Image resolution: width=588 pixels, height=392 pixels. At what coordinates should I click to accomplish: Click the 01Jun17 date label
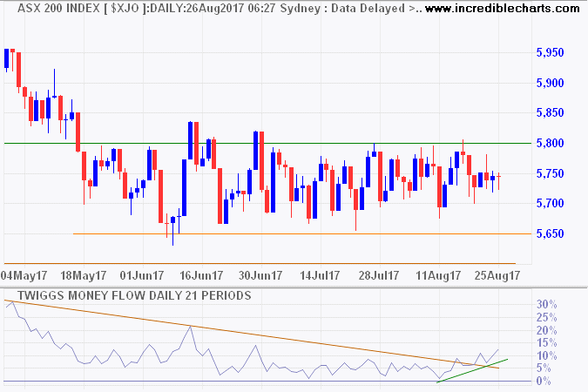pos(142,276)
